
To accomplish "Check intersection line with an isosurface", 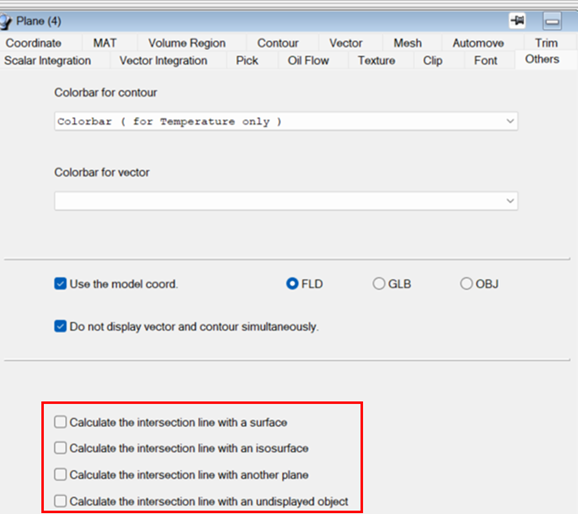I will pos(60,448).
